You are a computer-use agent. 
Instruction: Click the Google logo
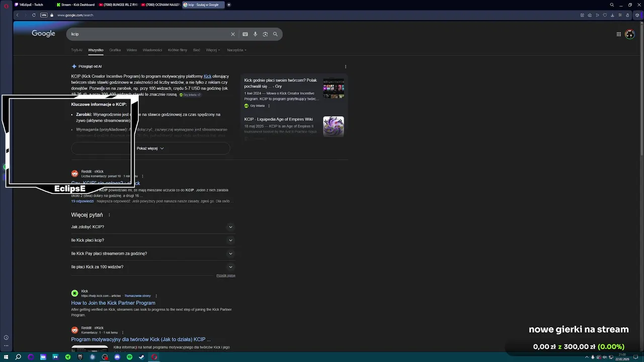click(x=43, y=33)
